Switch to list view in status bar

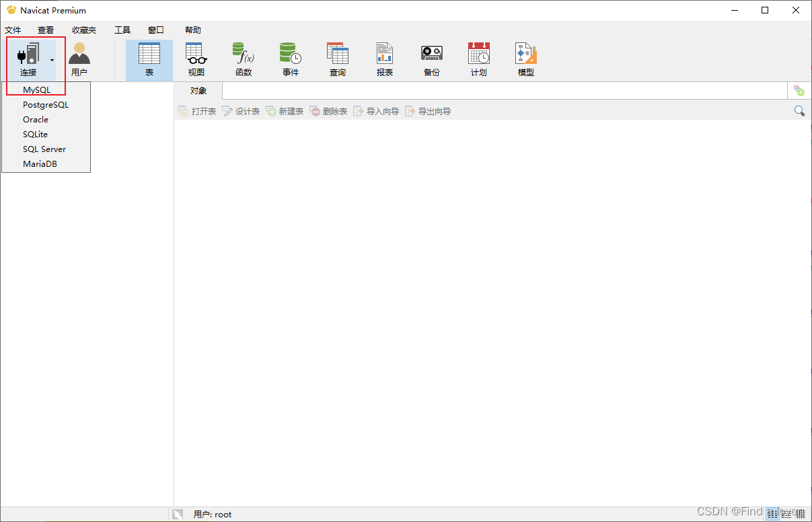point(786,514)
